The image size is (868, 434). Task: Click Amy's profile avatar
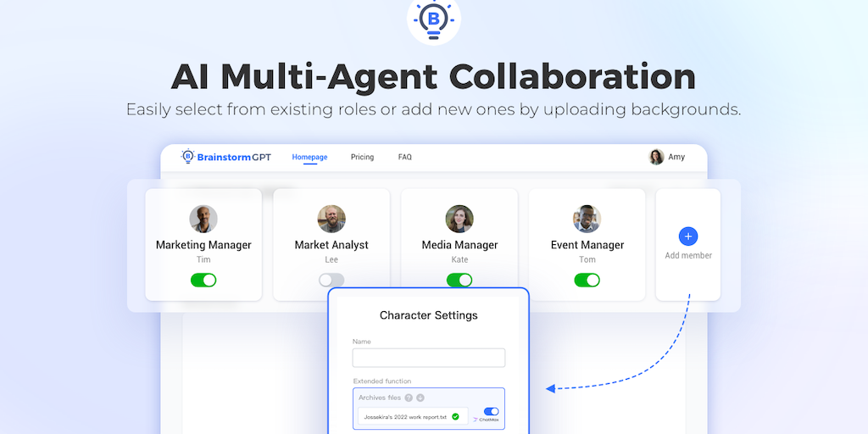[x=656, y=157]
